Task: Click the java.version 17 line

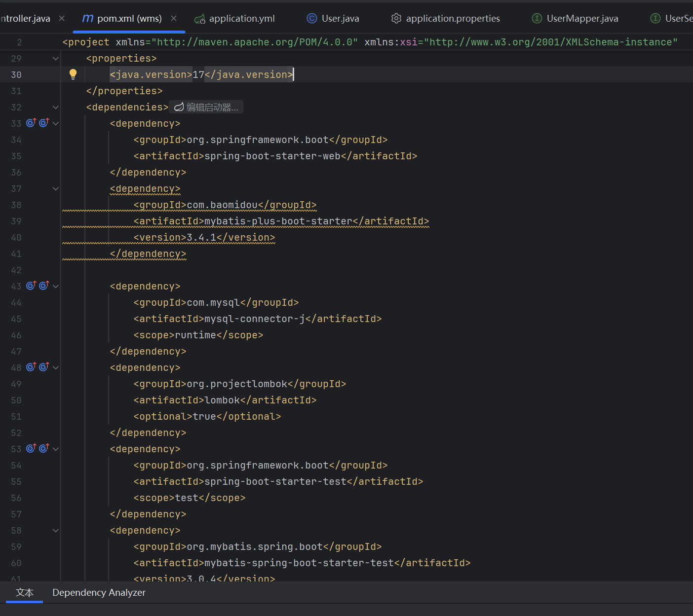Action: [x=201, y=74]
